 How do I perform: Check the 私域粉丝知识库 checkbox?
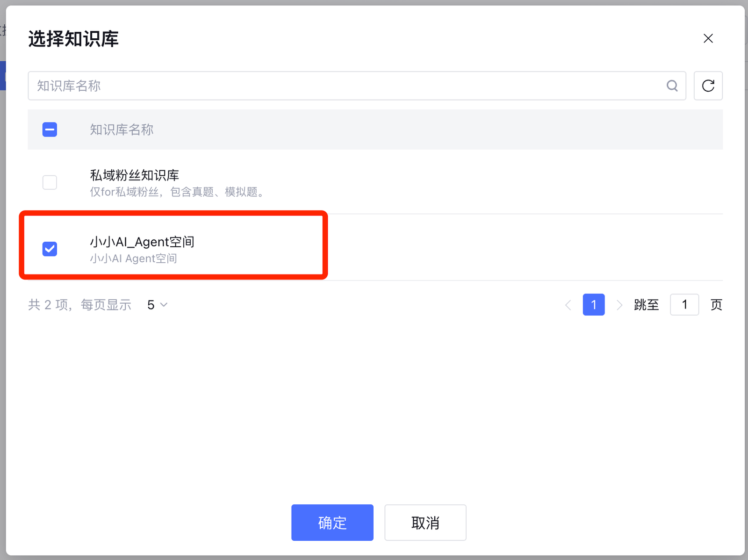pos(50,182)
